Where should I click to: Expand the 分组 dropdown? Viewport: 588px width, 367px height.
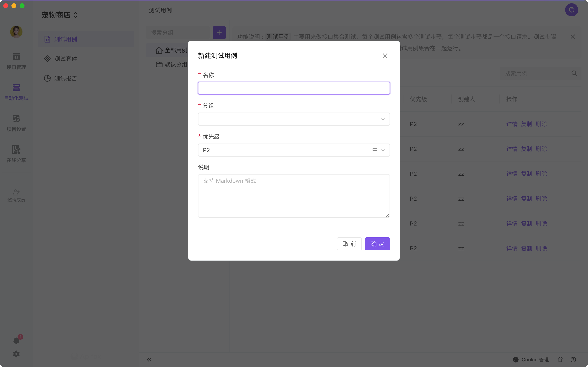(x=294, y=119)
